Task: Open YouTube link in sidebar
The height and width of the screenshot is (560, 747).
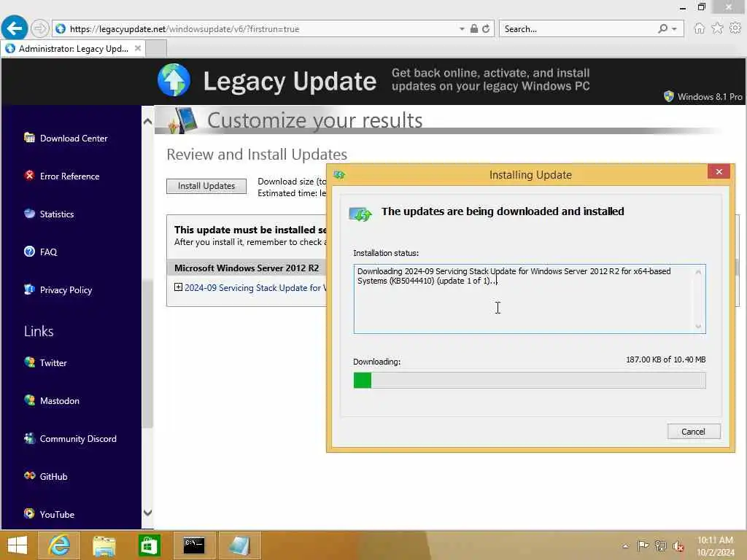Action: [x=57, y=515]
